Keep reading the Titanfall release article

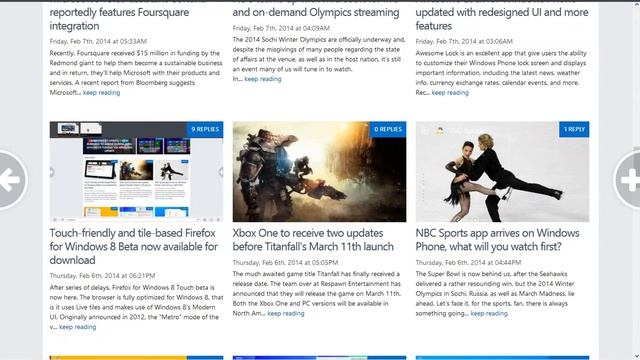pyautogui.click(x=286, y=313)
